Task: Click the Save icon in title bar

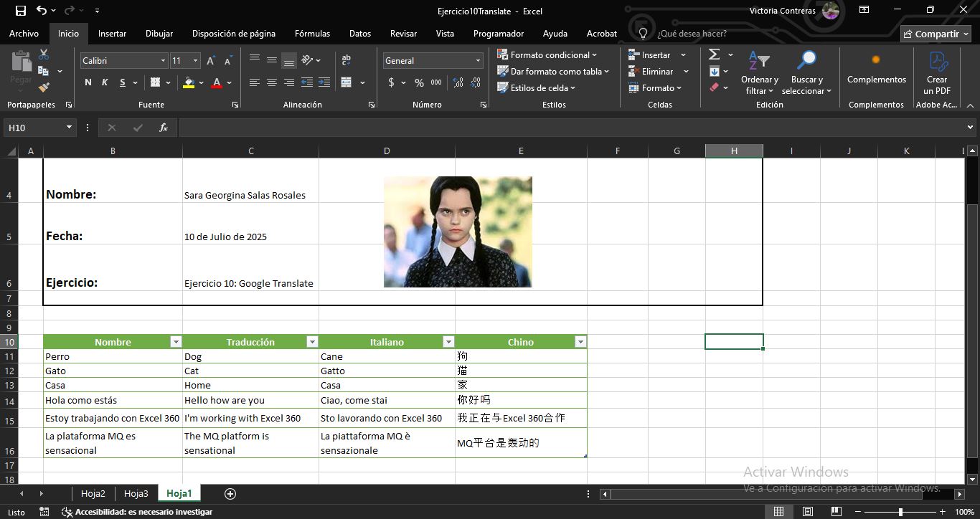Action: (20, 11)
